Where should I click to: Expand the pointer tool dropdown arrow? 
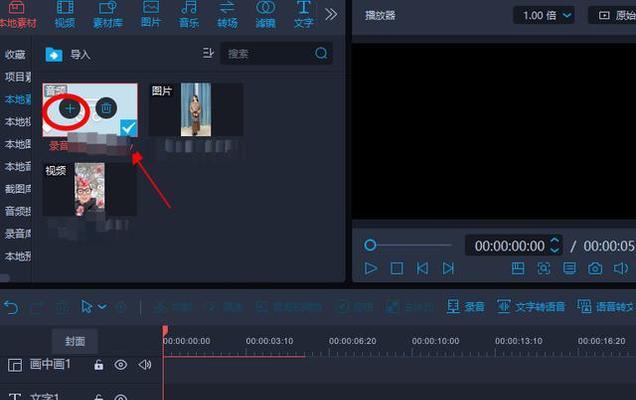(x=102, y=307)
